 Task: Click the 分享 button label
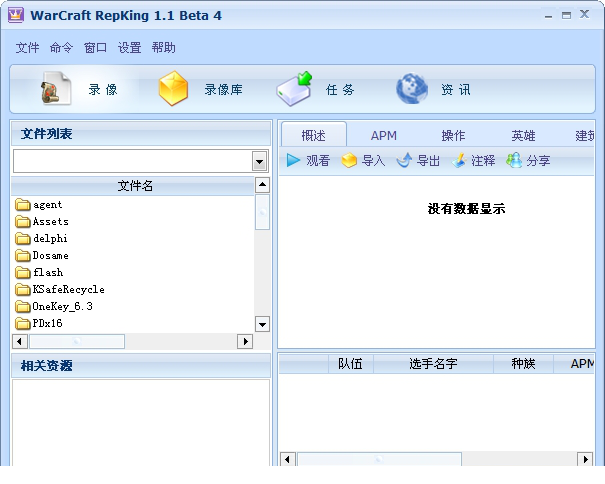[x=538, y=160]
